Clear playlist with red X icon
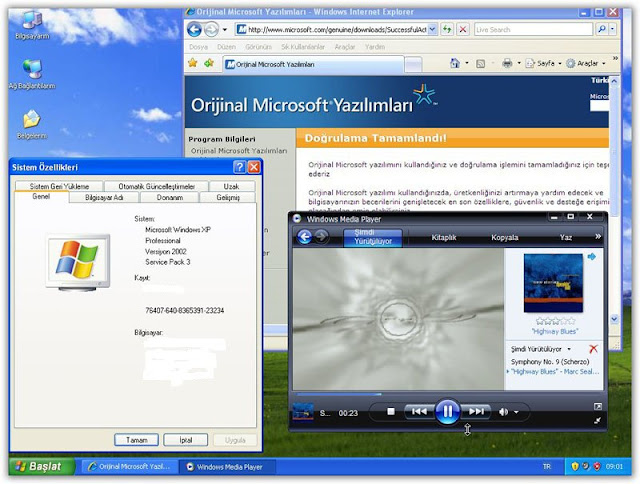The image size is (640, 484). (593, 349)
